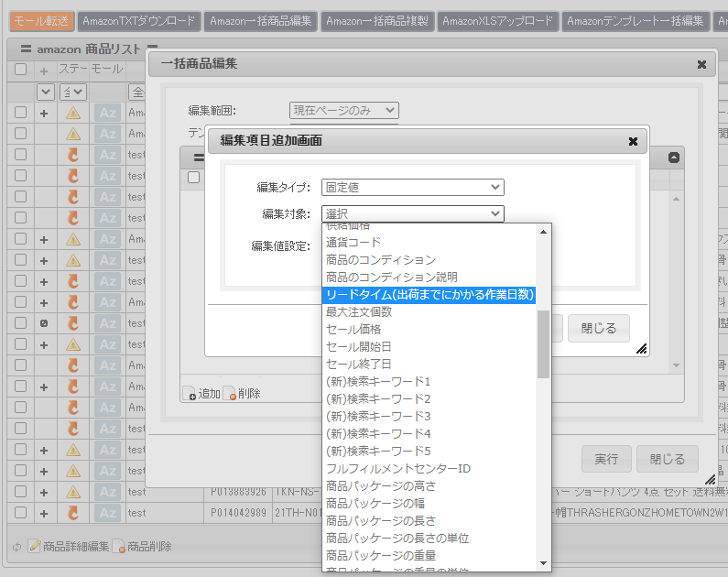The image size is (728, 577).
Task: Click the 一括商品編集 grid scrollbar down arrow
Action: pos(676,365)
